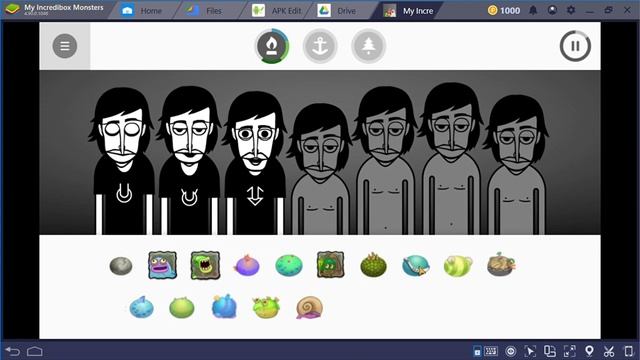Screen dimensions: 640x360
Task: Select the anchor bonus icon
Action: pos(320,46)
